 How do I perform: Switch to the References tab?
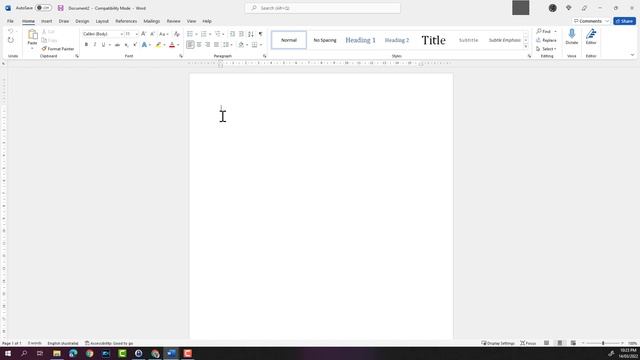point(126,21)
